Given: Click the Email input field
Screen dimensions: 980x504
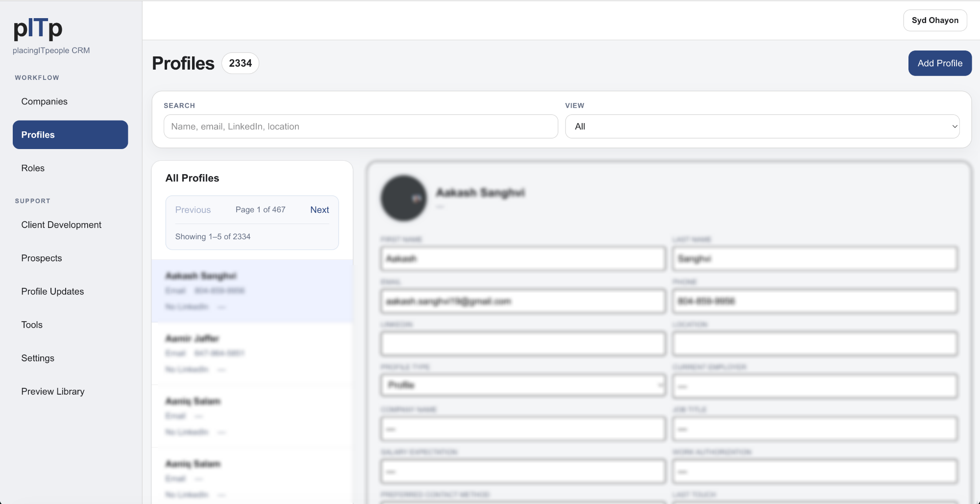Looking at the screenshot, I should [x=523, y=302].
